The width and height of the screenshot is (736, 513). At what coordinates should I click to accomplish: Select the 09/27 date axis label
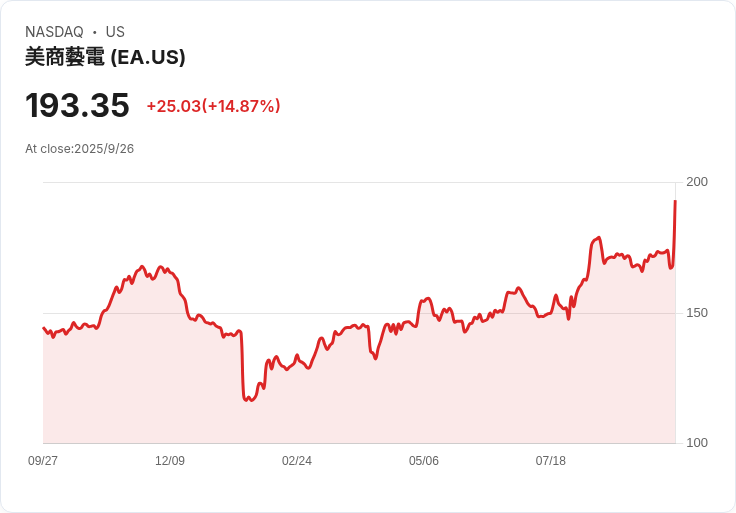(43, 461)
